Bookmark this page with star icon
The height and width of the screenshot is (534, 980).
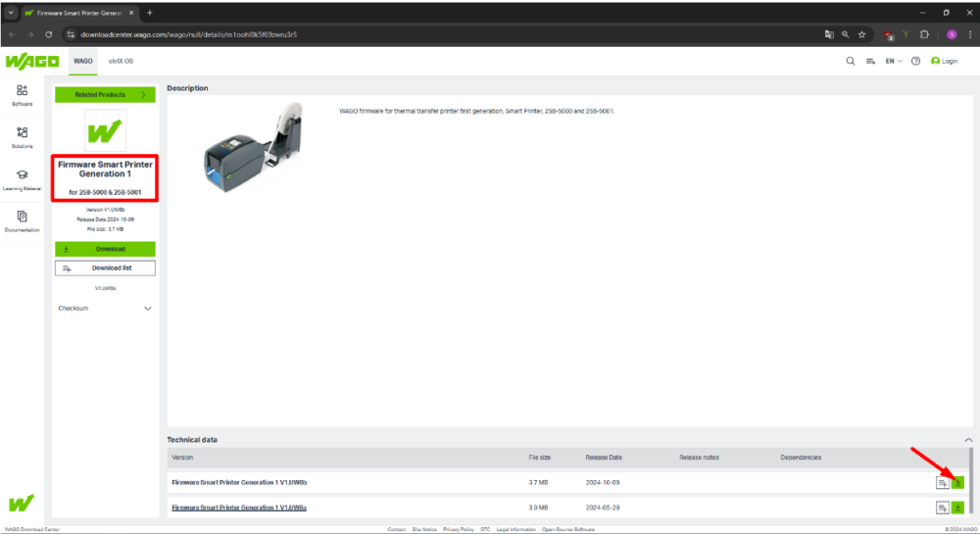pyautogui.click(x=861, y=34)
